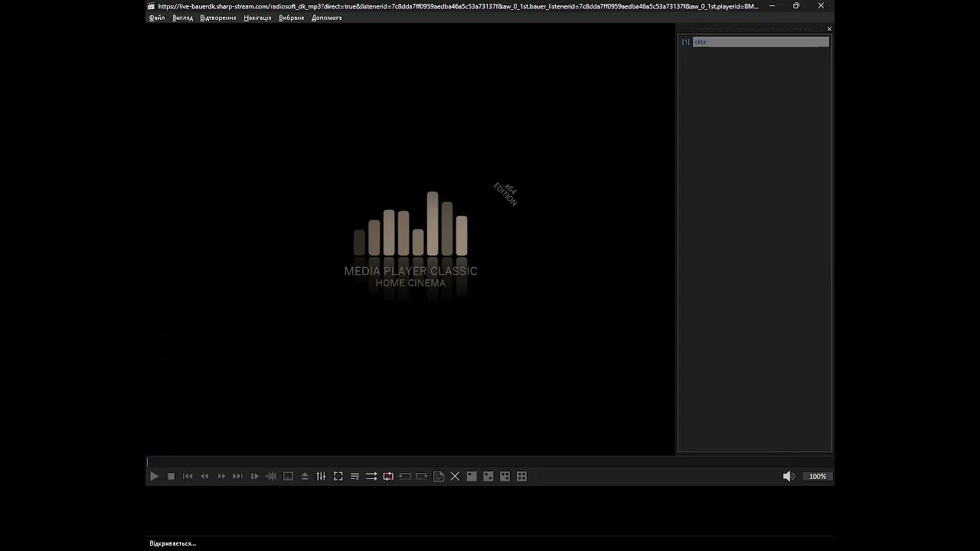980x551 pixels.
Task: Skip to next track button
Action: (x=237, y=476)
